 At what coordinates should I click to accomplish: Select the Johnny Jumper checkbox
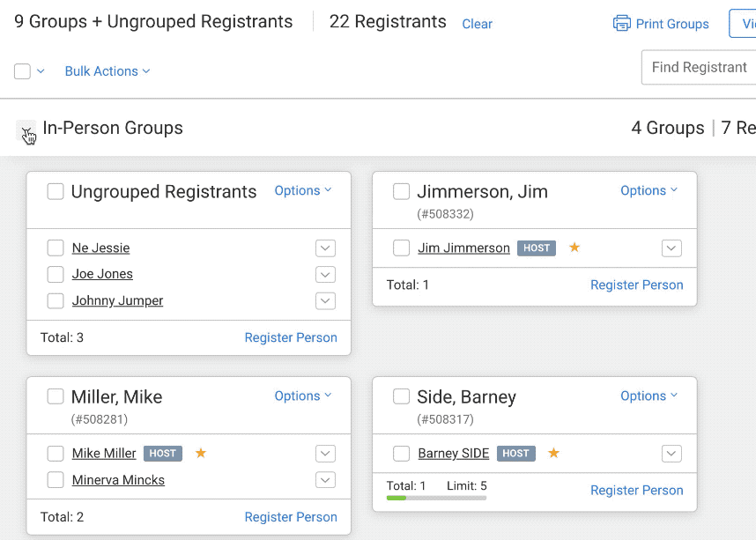click(x=56, y=301)
